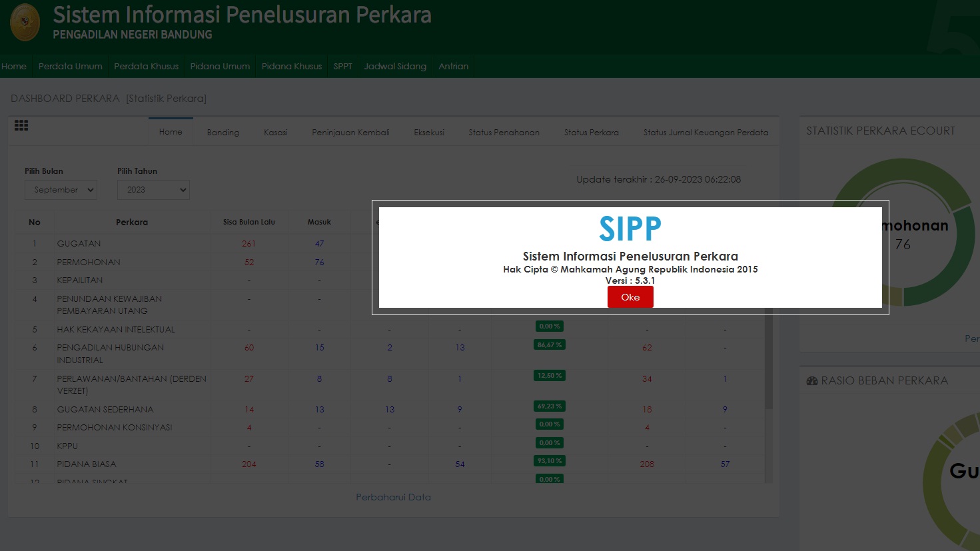Open the Pilih Bulan month dropdown
Image resolution: width=980 pixels, height=551 pixels.
(x=61, y=190)
